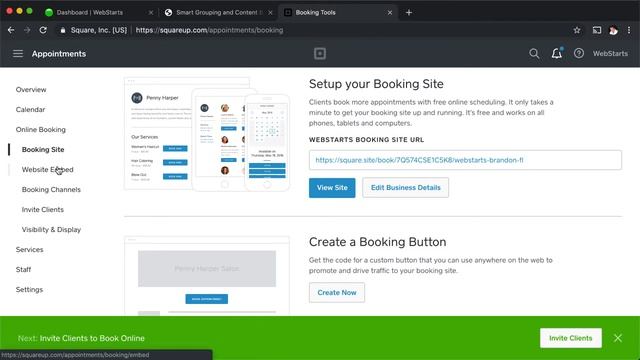
Task: Switch to Smart Grouping and Content tab
Action: [219, 13]
